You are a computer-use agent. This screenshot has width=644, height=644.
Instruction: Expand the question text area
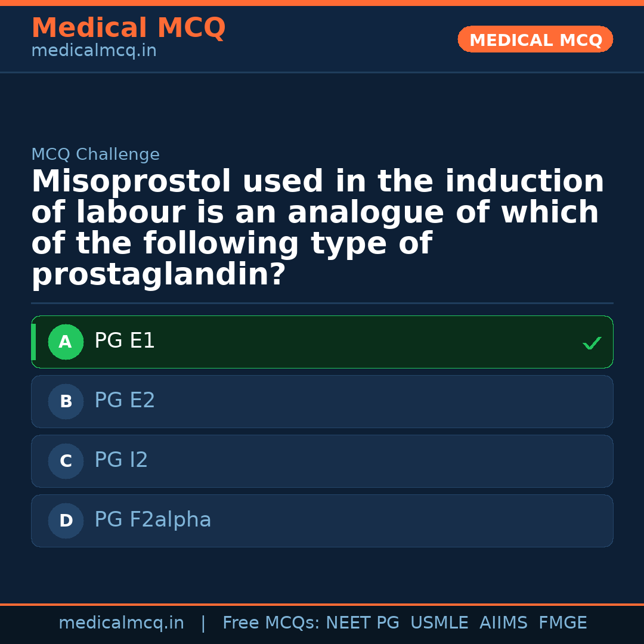(318, 227)
